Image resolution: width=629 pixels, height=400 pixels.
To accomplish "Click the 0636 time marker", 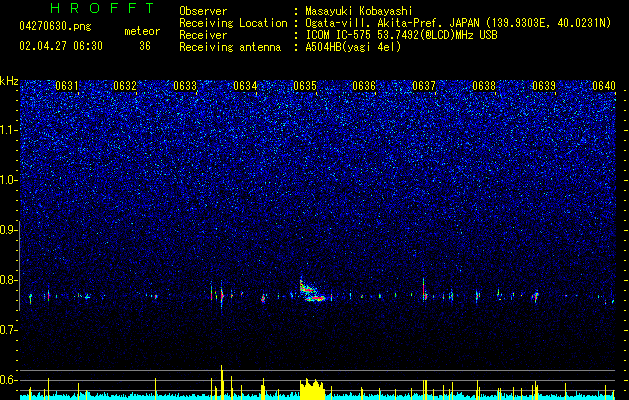I will pos(364,86).
